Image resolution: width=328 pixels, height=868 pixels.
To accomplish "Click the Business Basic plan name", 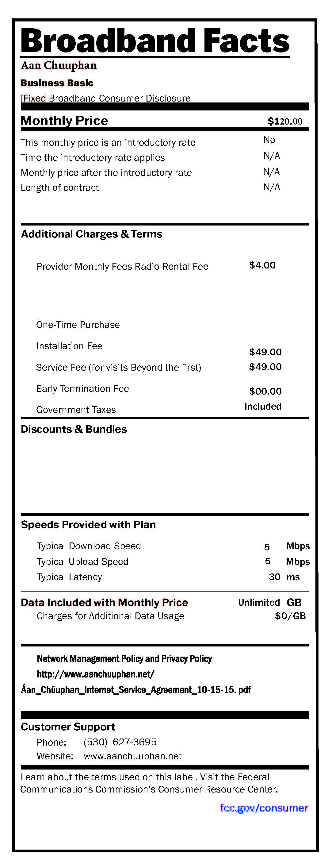I will [x=57, y=83].
